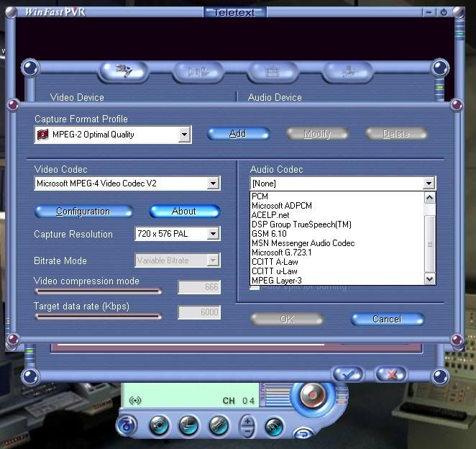Select ACELP.net audio codec
476x449 pixels.
tap(337, 215)
